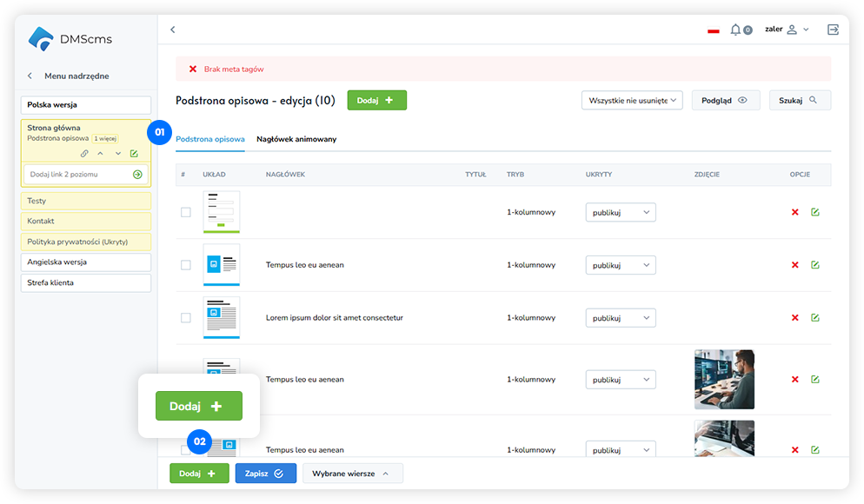Screen dimensions: 864x504
Task: Edit the Lorem ipsum dolor row
Action: tap(814, 318)
